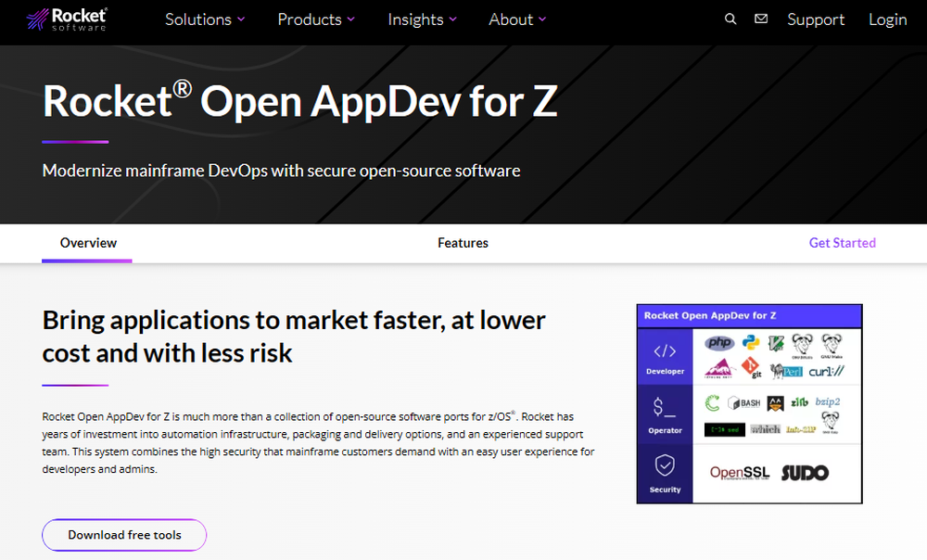This screenshot has width=927, height=560.
Task: Click the Info-ZIP logo
Action: tap(801, 429)
